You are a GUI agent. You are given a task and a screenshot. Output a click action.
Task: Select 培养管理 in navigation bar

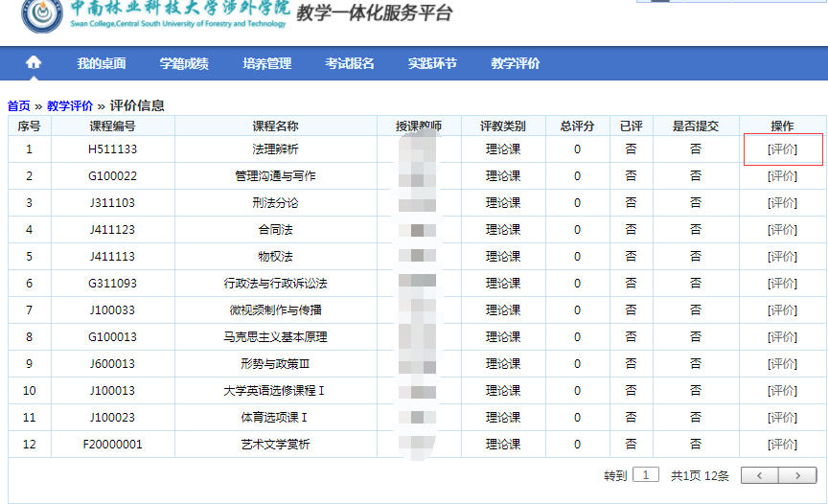point(267,64)
